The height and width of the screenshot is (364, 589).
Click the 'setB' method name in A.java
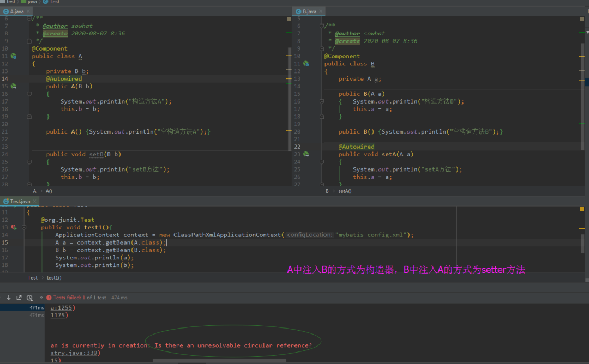(x=96, y=154)
